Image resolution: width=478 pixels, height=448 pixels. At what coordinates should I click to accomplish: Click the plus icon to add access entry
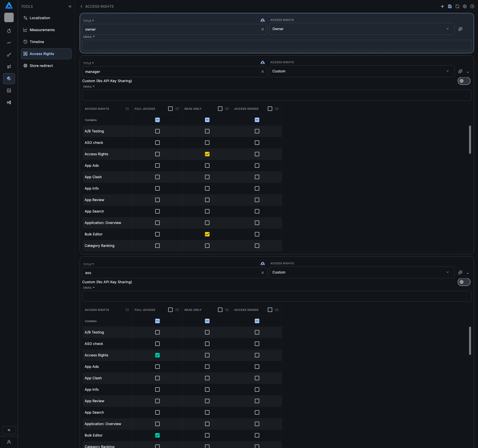442,6
